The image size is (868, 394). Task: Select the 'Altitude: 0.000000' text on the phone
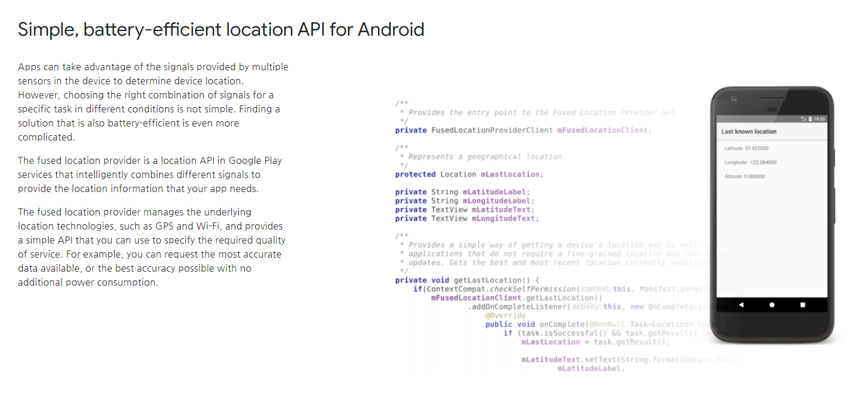click(745, 177)
